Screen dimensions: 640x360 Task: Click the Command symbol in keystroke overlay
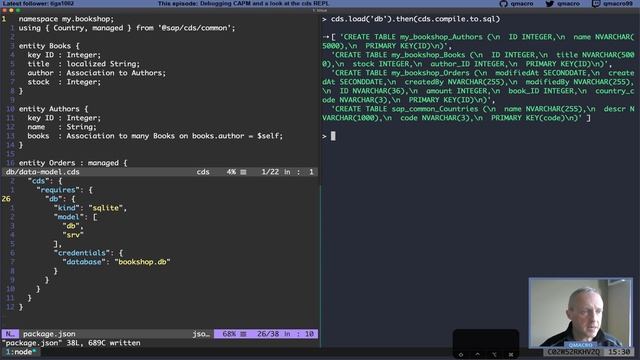click(x=511, y=354)
